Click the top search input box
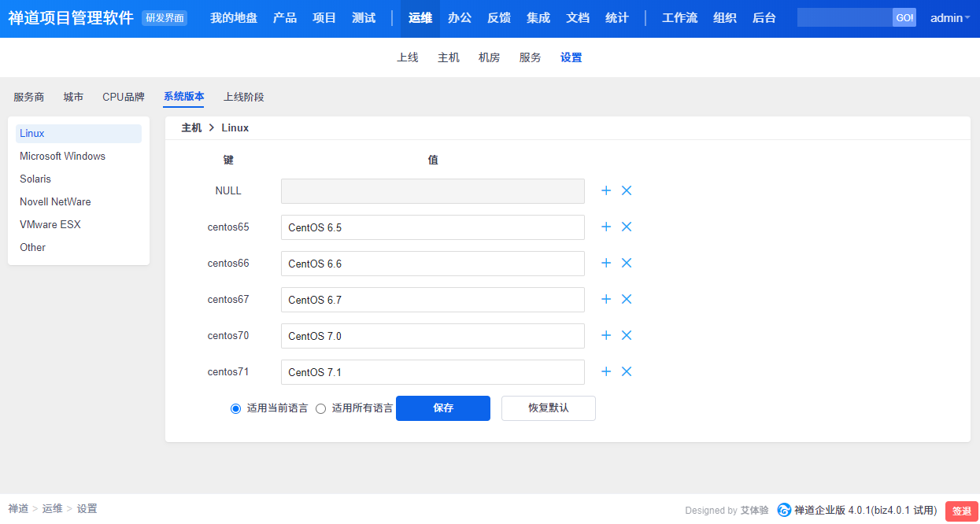The height and width of the screenshot is (524, 980). (x=845, y=17)
